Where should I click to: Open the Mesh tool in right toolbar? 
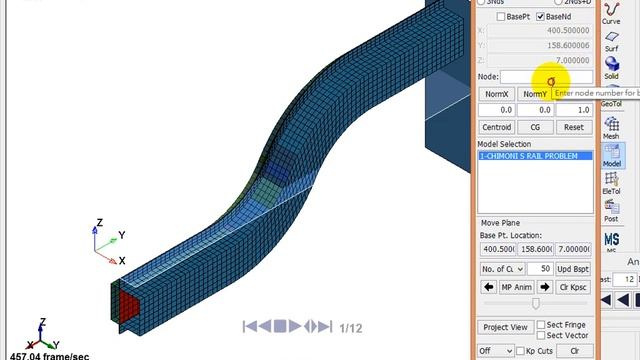(x=611, y=128)
